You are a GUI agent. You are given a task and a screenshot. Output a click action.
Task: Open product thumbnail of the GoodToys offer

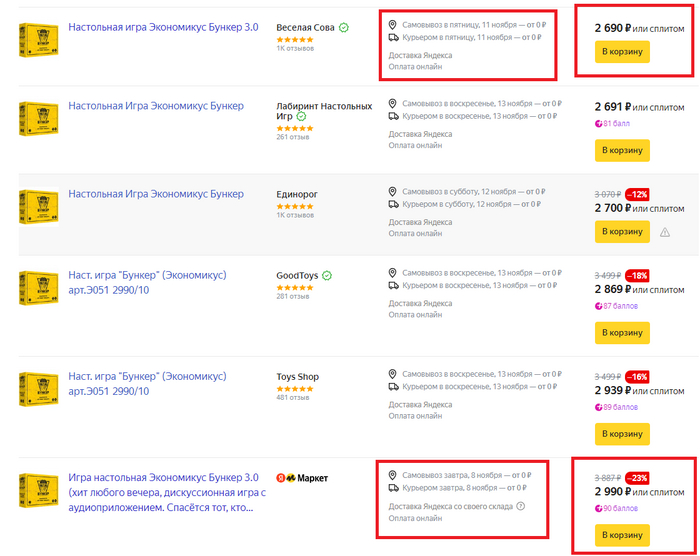[x=38, y=287]
